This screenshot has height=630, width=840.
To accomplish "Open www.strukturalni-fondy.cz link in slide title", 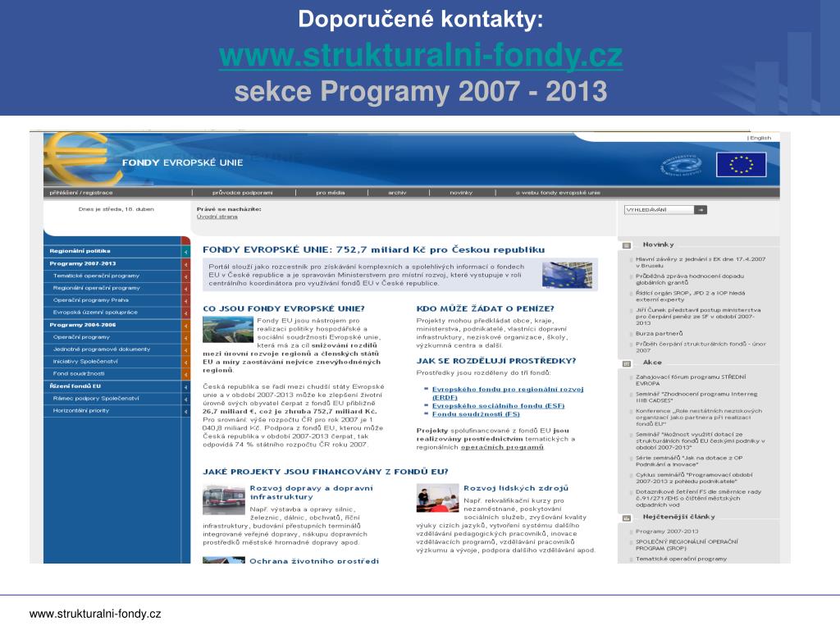I will click(421, 56).
